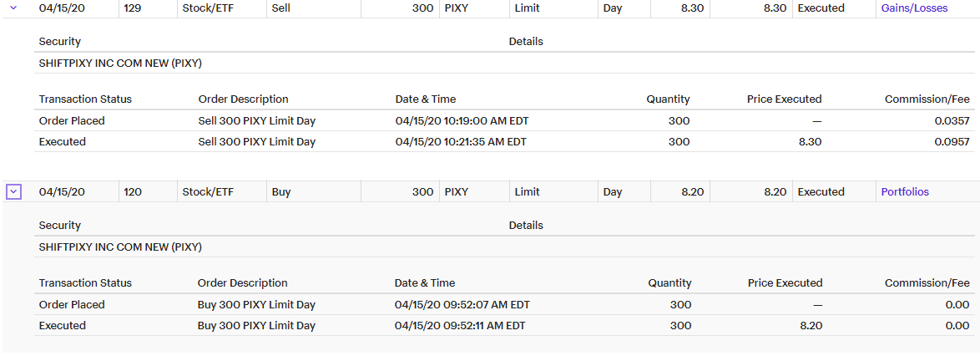Click the Date & Time header under the Buy order

tap(425, 282)
